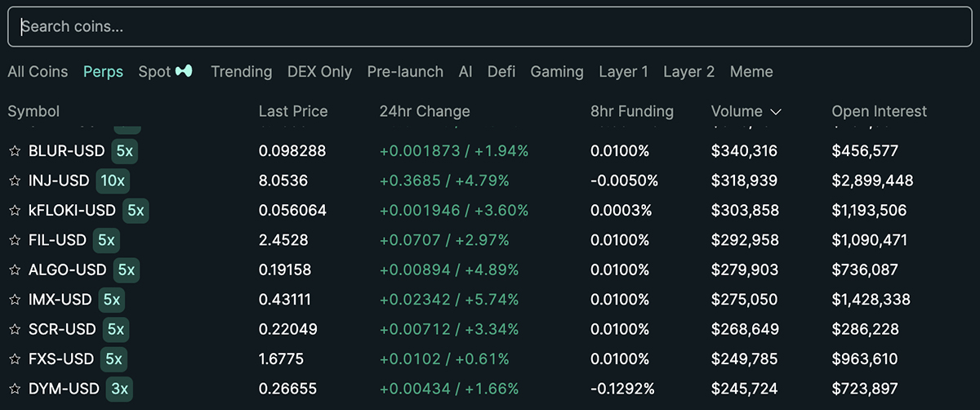This screenshot has height=410, width=980.
Task: Select the IMX-USD symbol
Action: (60, 300)
